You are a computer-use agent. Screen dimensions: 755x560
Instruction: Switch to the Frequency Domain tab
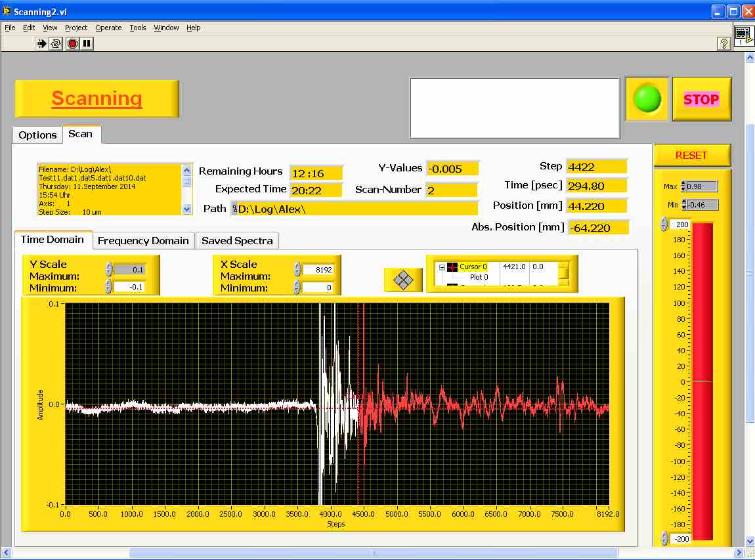coord(143,241)
